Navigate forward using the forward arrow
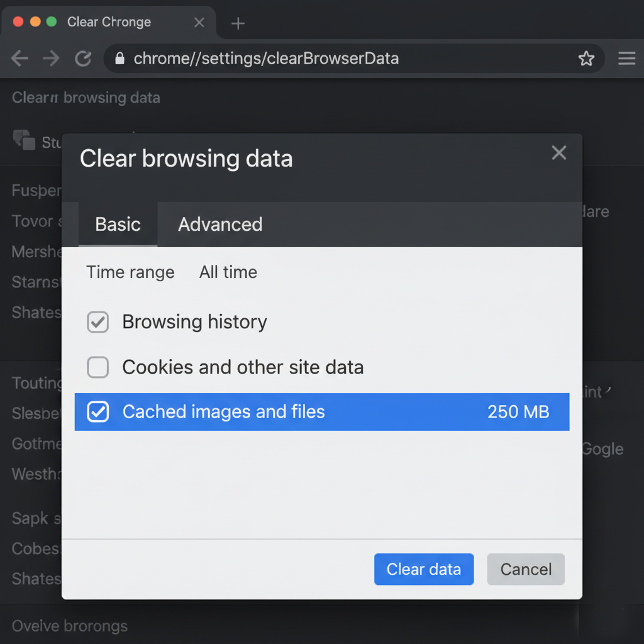 pyautogui.click(x=51, y=58)
